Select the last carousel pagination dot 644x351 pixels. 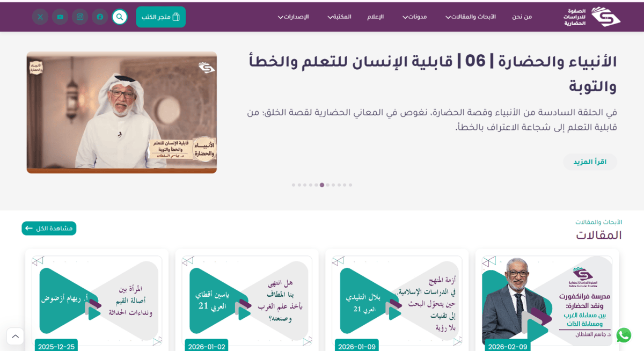294,185
